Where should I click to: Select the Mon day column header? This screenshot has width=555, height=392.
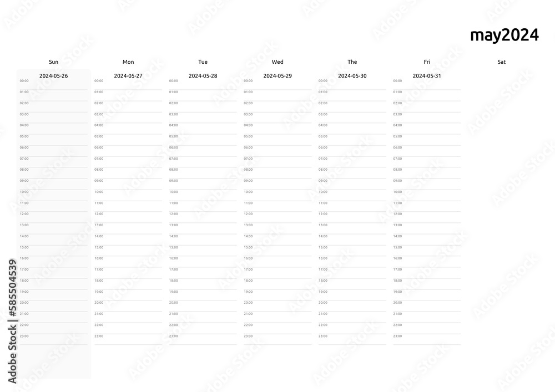[x=128, y=62]
